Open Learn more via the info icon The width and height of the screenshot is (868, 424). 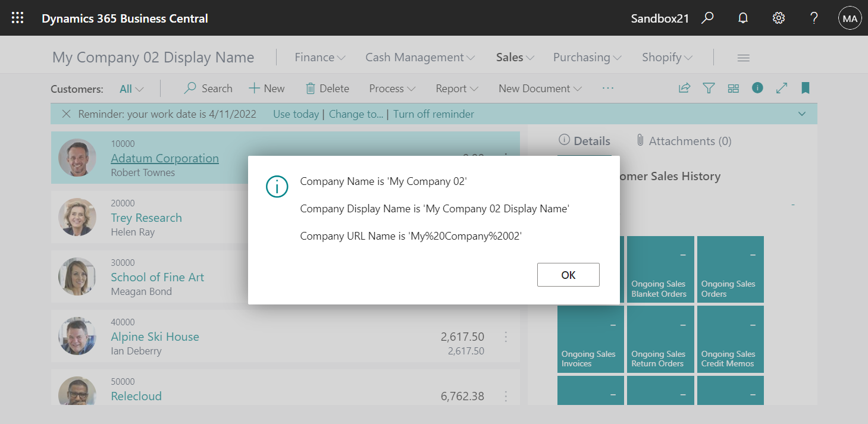click(757, 87)
